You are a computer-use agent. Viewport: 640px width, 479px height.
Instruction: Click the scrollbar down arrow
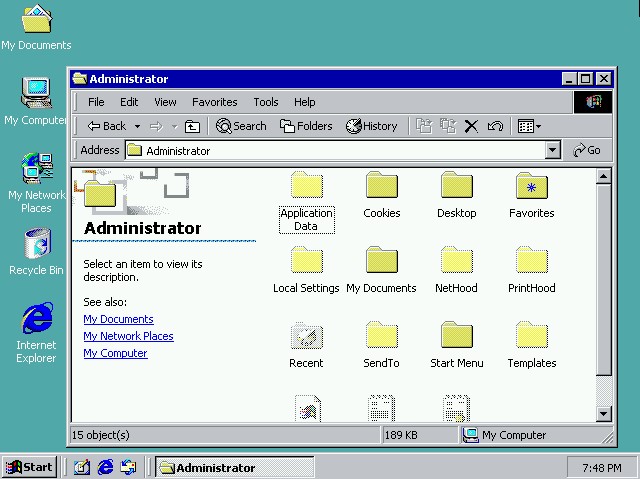coord(603,414)
